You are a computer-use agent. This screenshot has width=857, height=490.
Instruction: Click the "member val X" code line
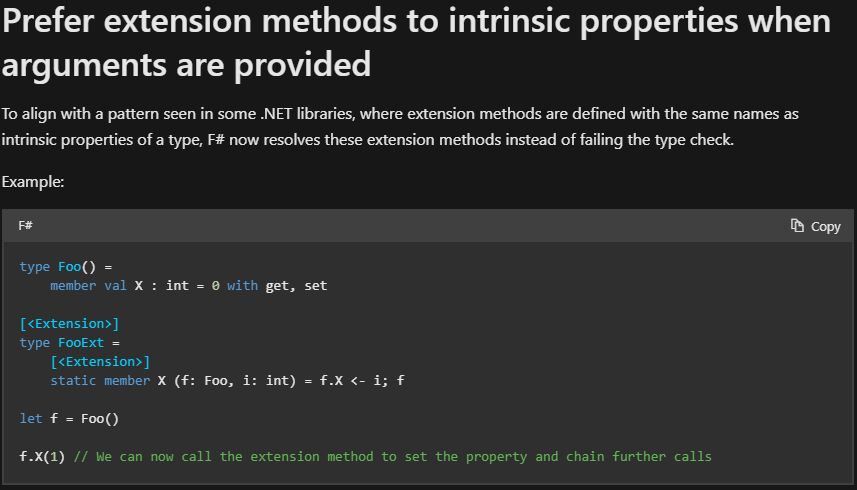tap(189, 286)
